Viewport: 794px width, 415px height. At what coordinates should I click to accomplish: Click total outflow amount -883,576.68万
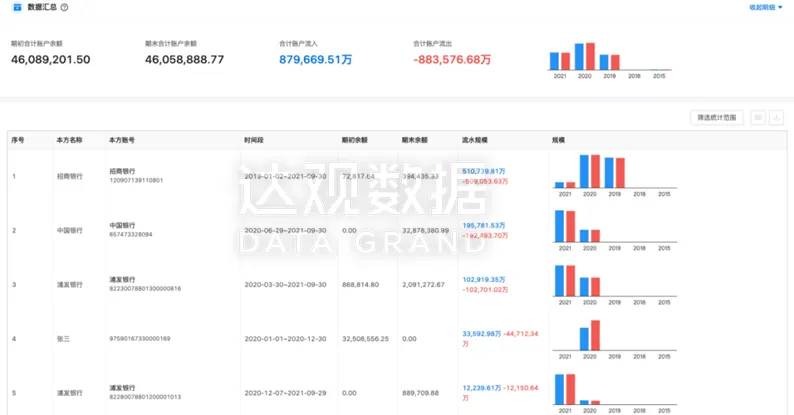pyautogui.click(x=452, y=60)
